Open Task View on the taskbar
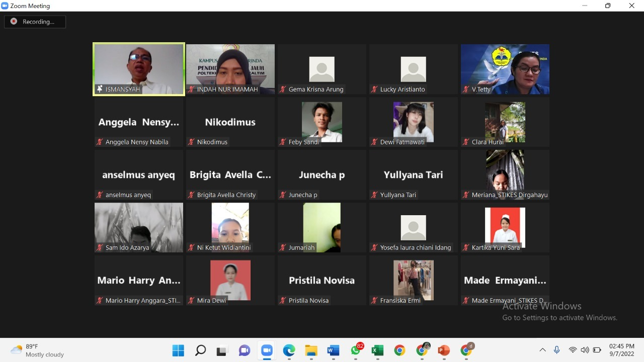The height and width of the screenshot is (362, 644). [222, 350]
